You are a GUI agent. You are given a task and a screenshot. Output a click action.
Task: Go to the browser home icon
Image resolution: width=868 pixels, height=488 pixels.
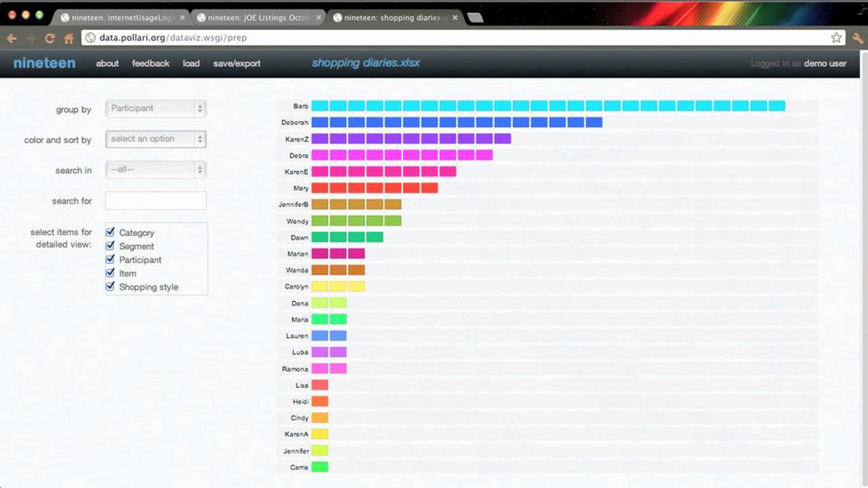tap(69, 38)
